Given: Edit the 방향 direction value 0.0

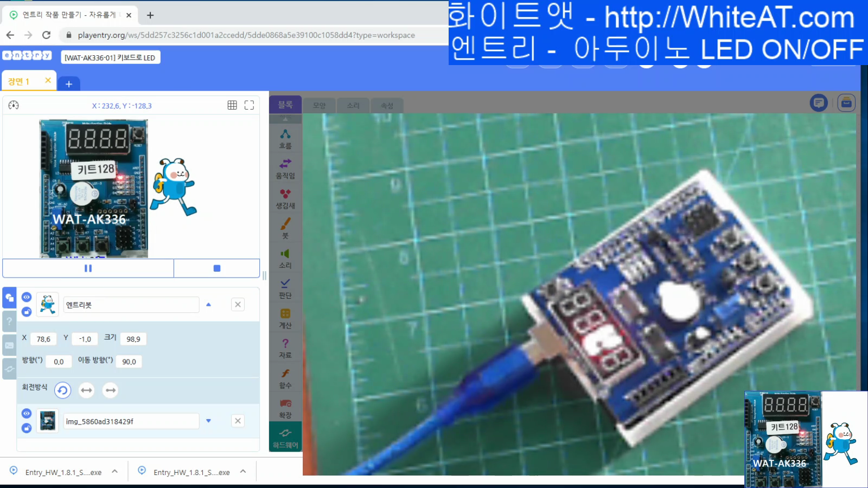Looking at the screenshot, I should 59,362.
